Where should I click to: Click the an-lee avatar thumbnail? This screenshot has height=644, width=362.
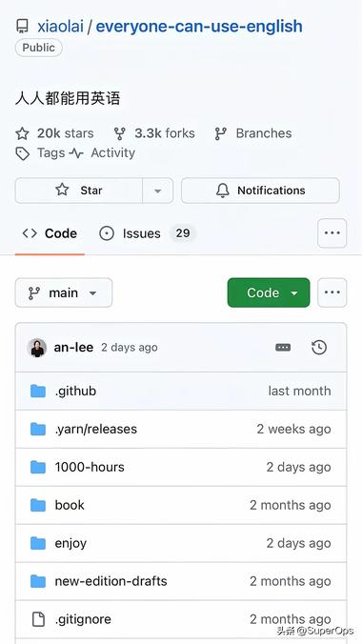pos(37,348)
